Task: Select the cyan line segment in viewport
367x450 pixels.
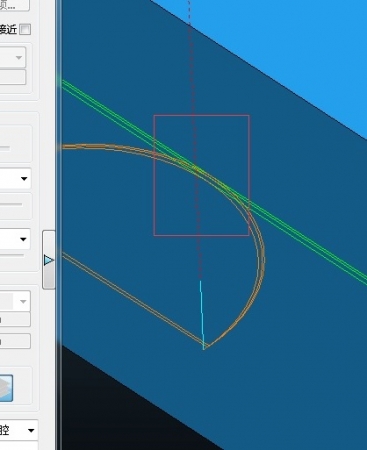Action: pyautogui.click(x=202, y=315)
